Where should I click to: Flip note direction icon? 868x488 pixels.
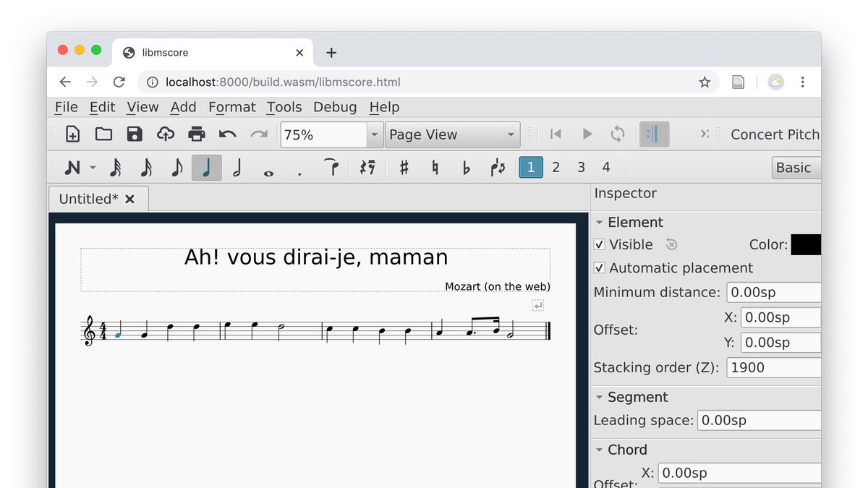point(498,168)
